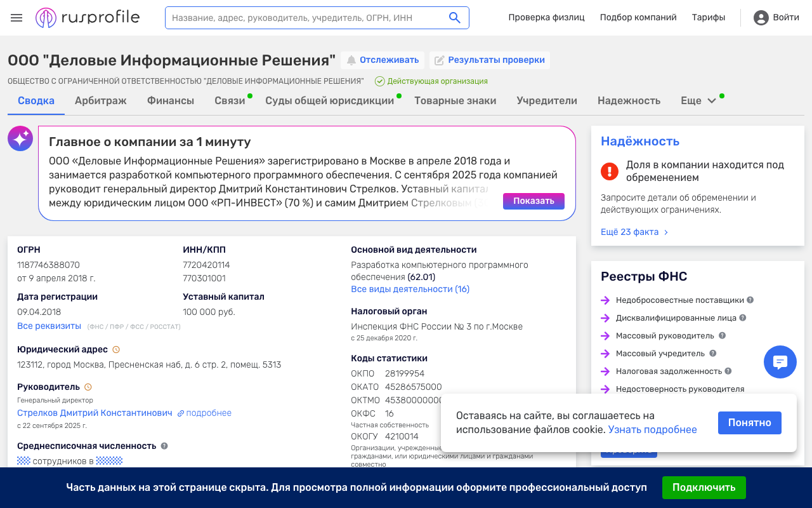Open Массовый учредитель registry link
The image size is (812, 508).
pyautogui.click(x=660, y=353)
